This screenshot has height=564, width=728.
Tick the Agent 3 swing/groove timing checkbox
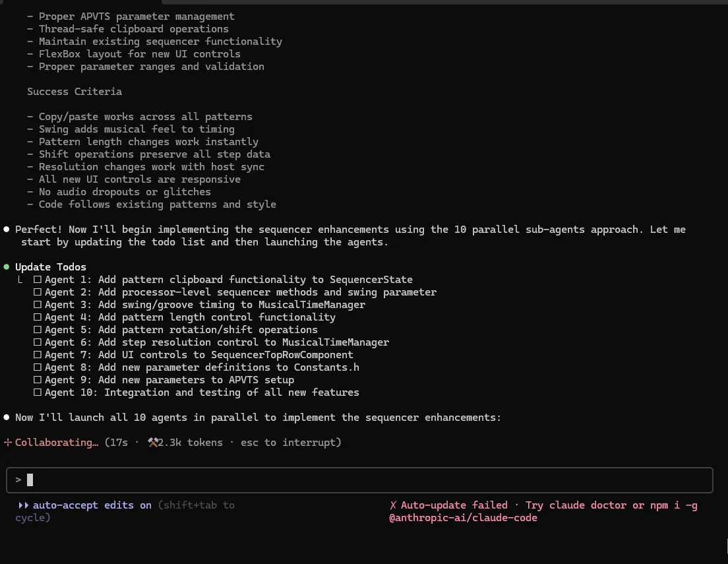(38, 305)
